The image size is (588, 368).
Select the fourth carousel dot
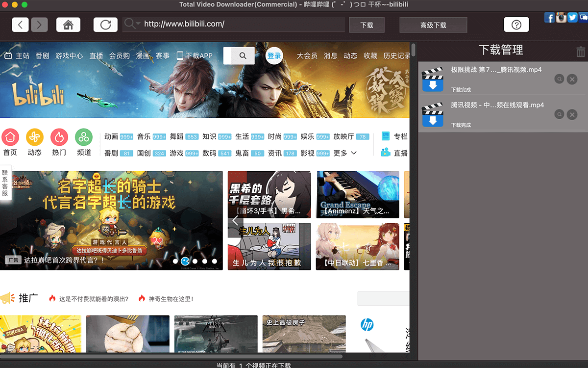pos(205,262)
